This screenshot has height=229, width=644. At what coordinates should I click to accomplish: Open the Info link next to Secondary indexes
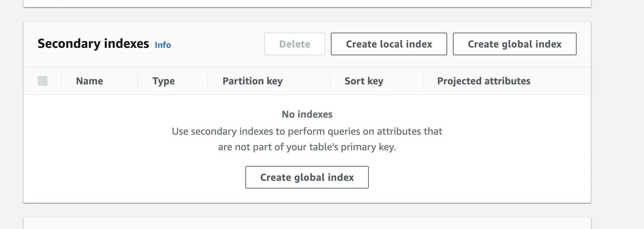(163, 45)
